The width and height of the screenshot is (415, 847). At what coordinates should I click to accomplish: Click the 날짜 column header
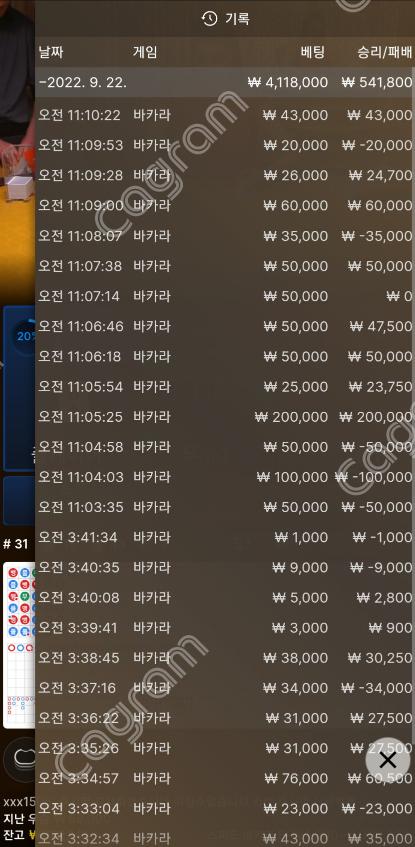click(x=51, y=53)
